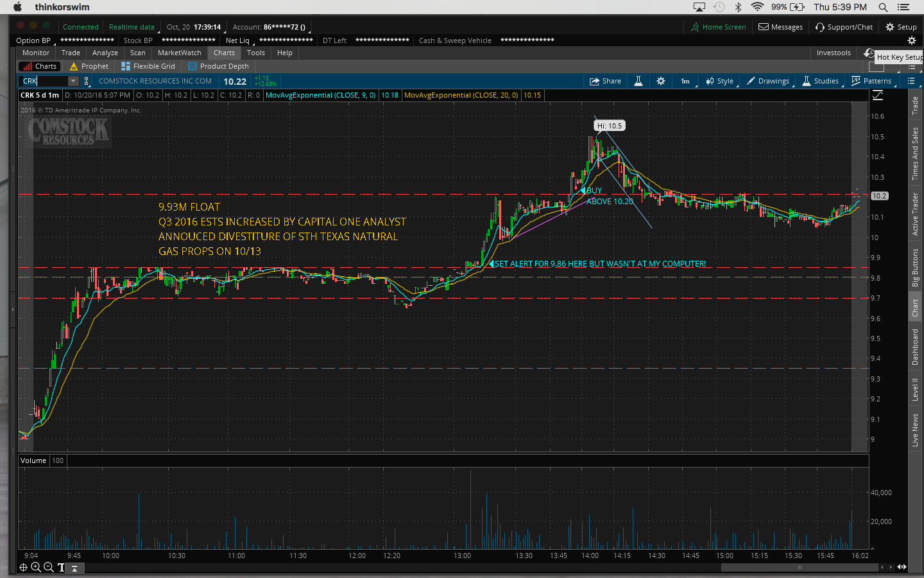Open the CRK symbol dropdown arrow
Screen dimensions: 924x578
tap(73, 81)
